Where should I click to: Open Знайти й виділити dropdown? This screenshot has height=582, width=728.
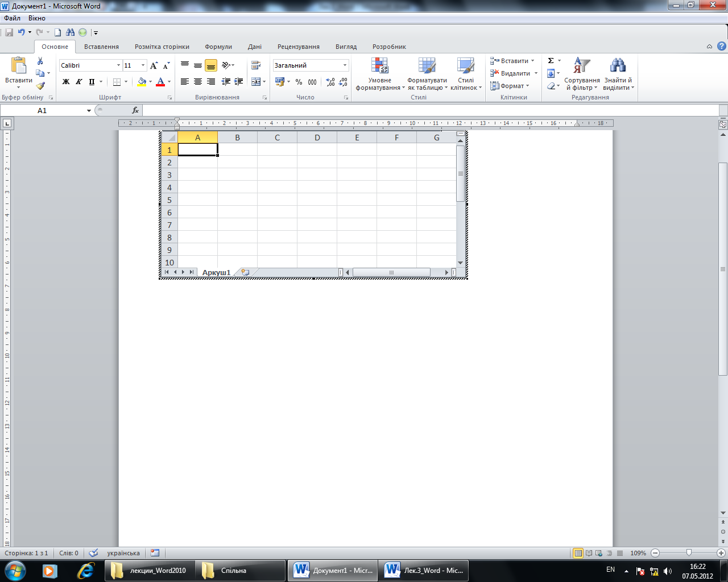pos(618,74)
